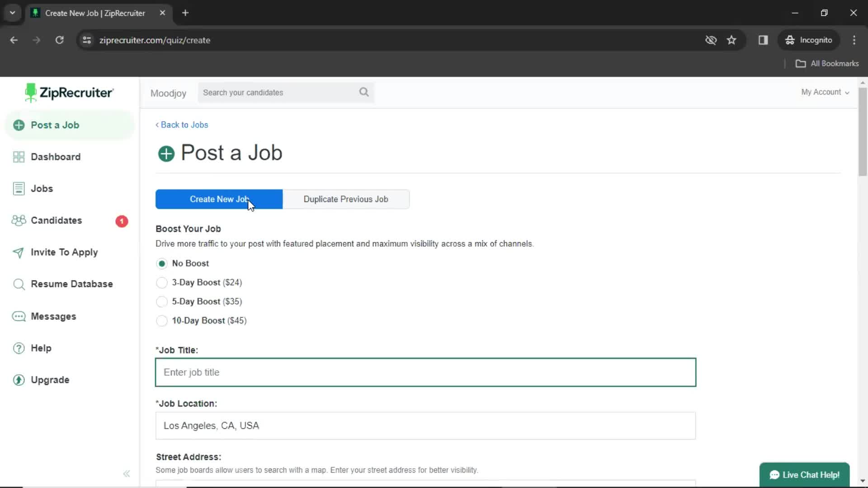The width and height of the screenshot is (868, 488).
Task: Switch to Duplicate Previous Job tab
Action: [x=346, y=199]
